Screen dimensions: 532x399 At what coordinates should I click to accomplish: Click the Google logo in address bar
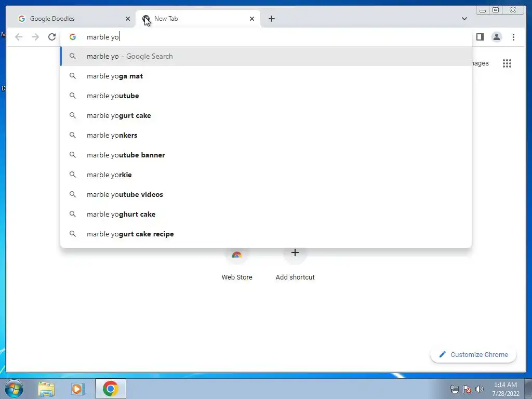73,37
